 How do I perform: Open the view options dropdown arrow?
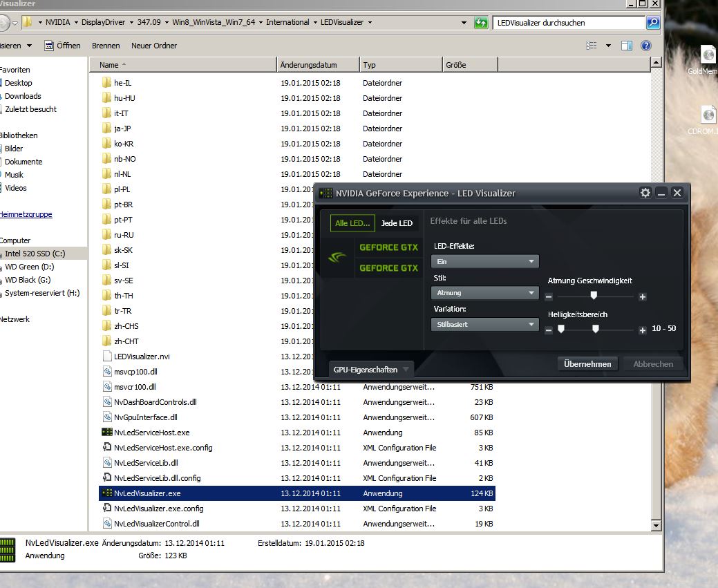tap(608, 46)
